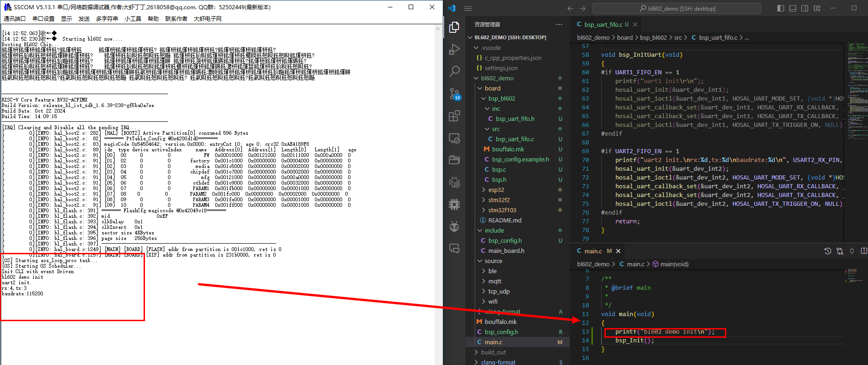868x365 pixels.
Task: Open SSCOM 小工具 menu
Action: 133,18
